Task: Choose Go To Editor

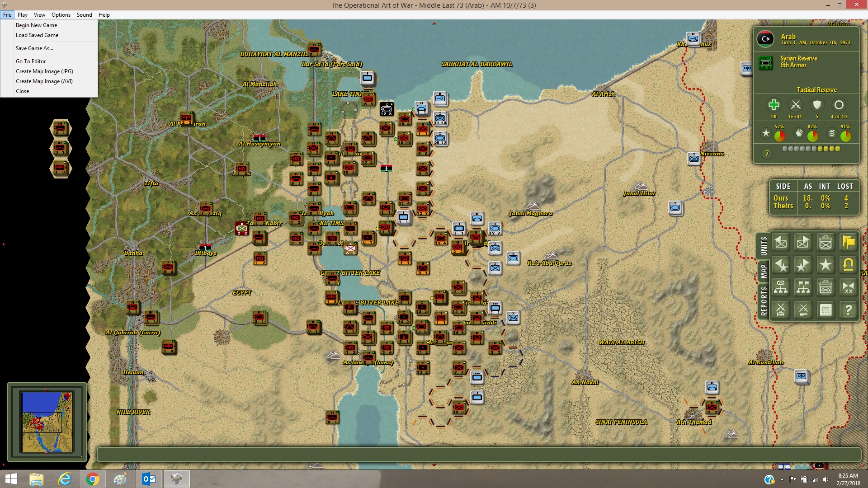Action: click(x=49, y=61)
